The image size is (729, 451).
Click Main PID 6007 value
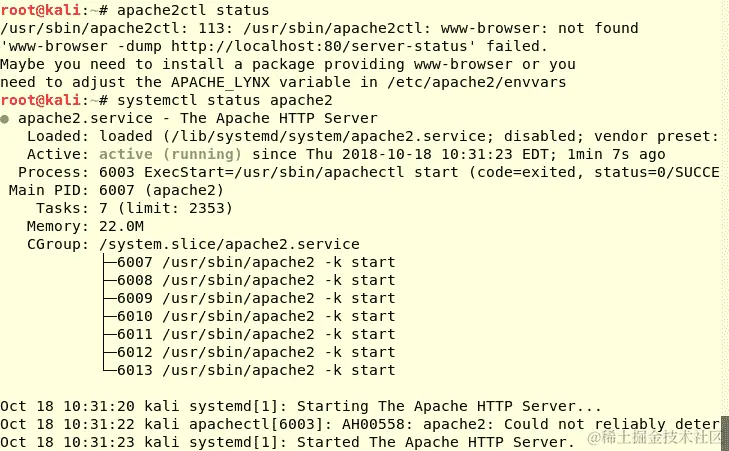(117, 190)
